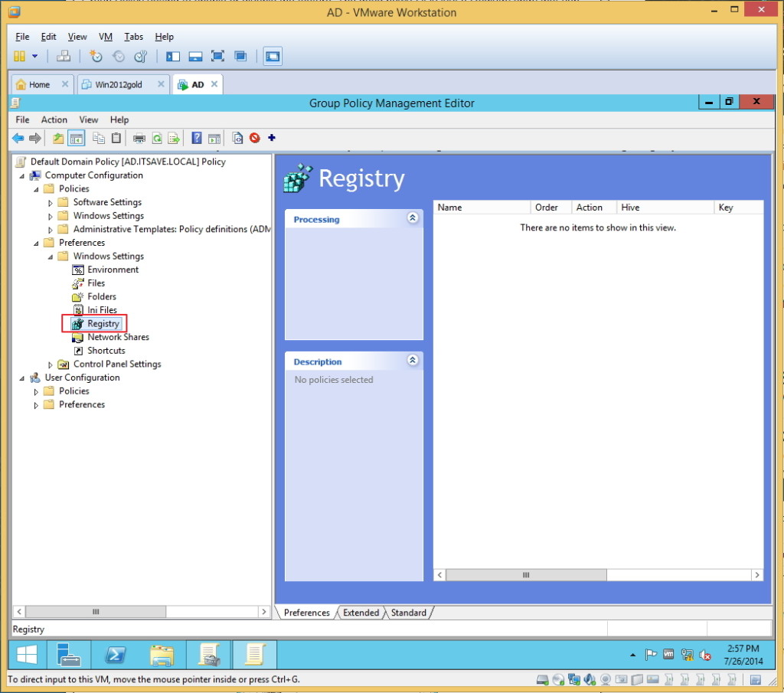
Task: Click the Forward arrow in GPME toolbar
Action: [35, 138]
